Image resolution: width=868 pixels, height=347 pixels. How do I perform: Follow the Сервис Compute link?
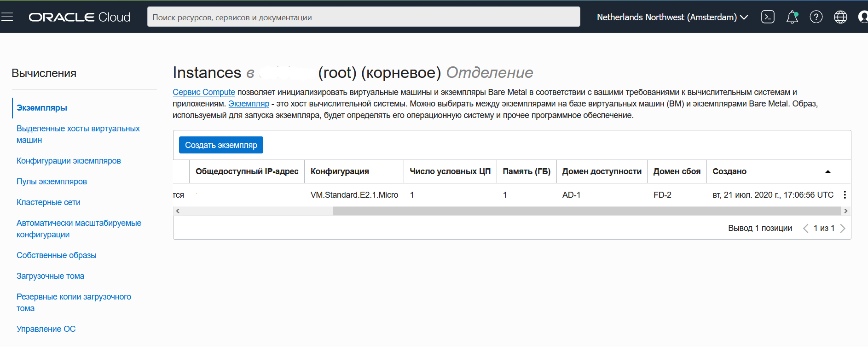[x=204, y=92]
